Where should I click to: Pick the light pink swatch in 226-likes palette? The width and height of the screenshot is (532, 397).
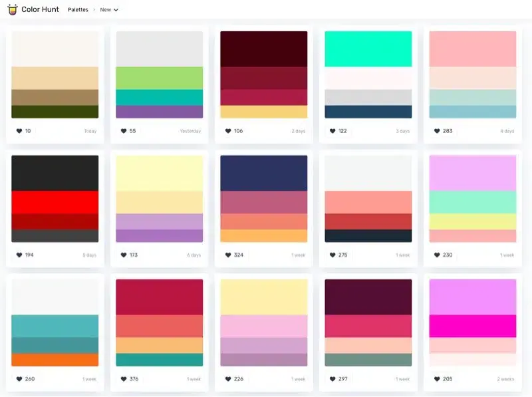pyautogui.click(x=264, y=326)
